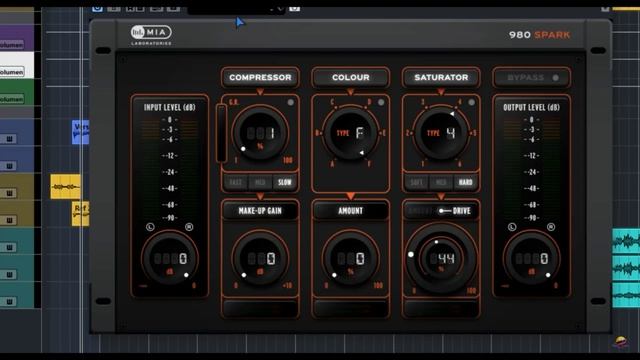Click the make-up gain dB knob

[x=260, y=258]
